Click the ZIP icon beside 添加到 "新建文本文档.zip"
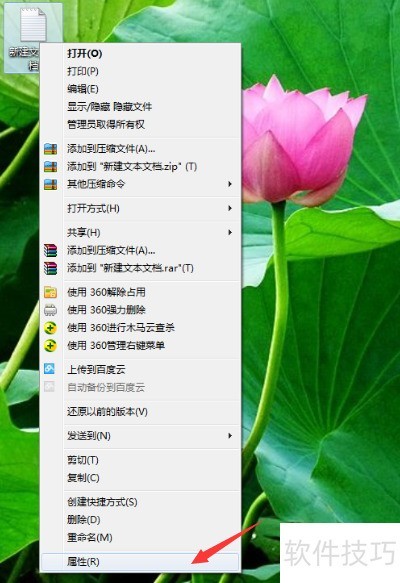The image size is (400, 583). click(51, 167)
